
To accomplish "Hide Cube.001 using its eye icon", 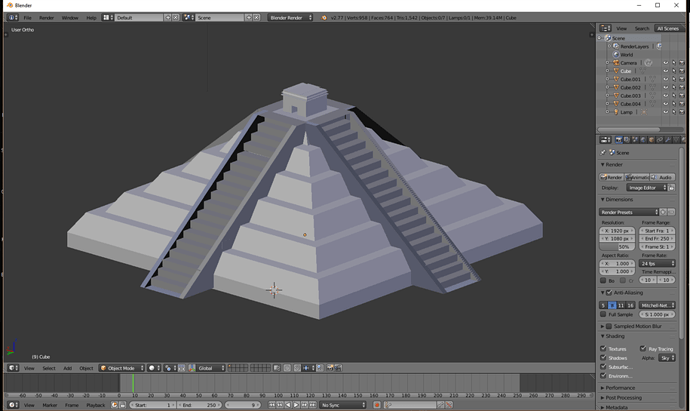I will (665, 80).
